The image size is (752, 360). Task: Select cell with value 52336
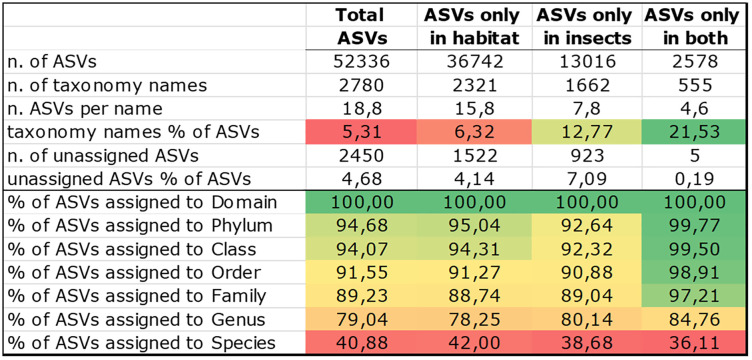[x=360, y=61]
